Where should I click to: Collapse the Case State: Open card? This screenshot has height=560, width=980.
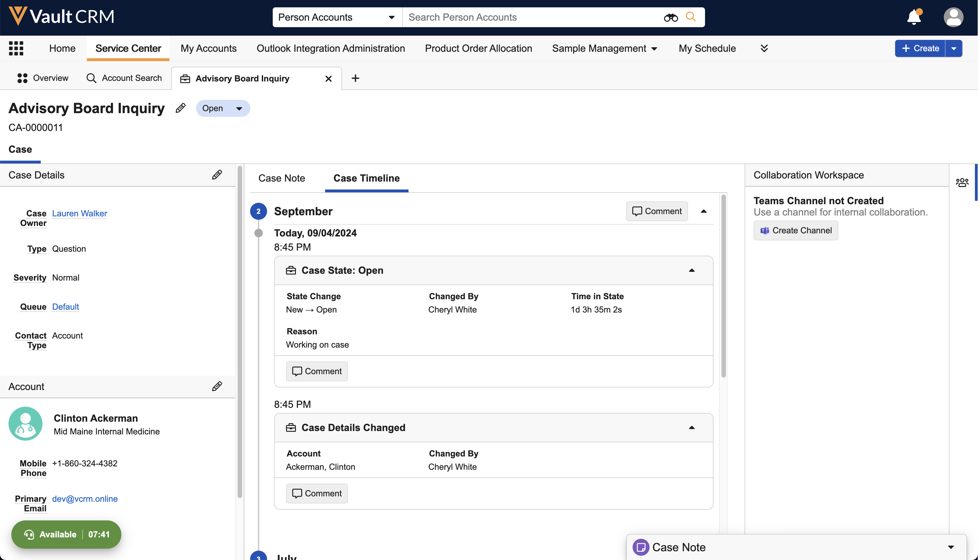coord(691,270)
